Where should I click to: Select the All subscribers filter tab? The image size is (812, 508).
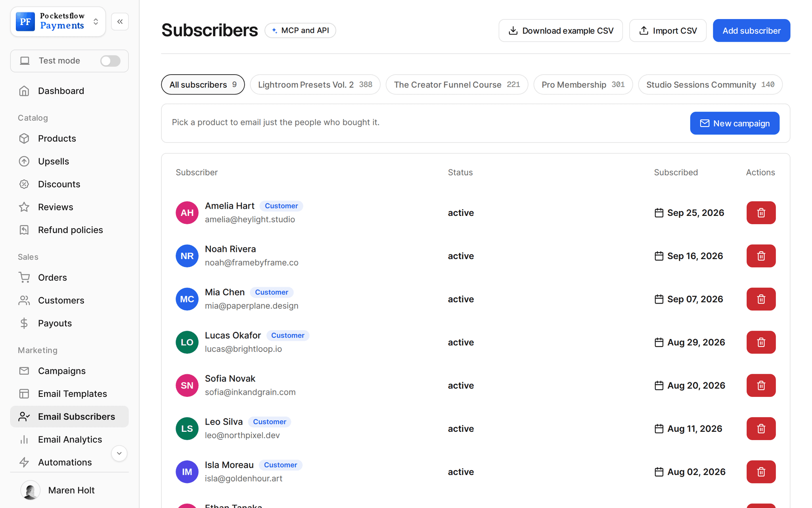tap(203, 85)
